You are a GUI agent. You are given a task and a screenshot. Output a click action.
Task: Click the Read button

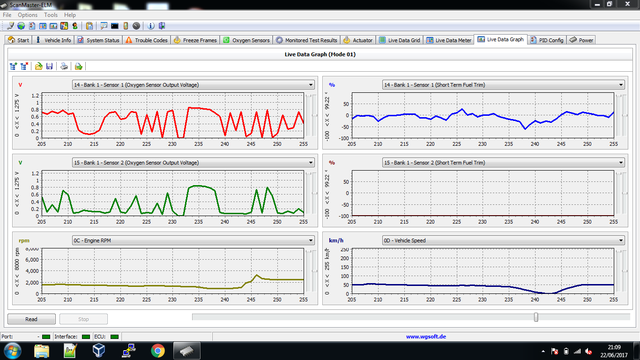31,319
